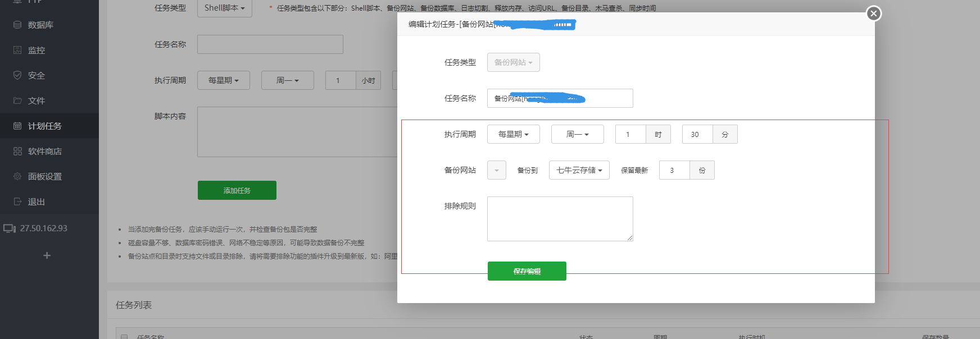Click the 保留最新 label in the dialog

[634, 170]
